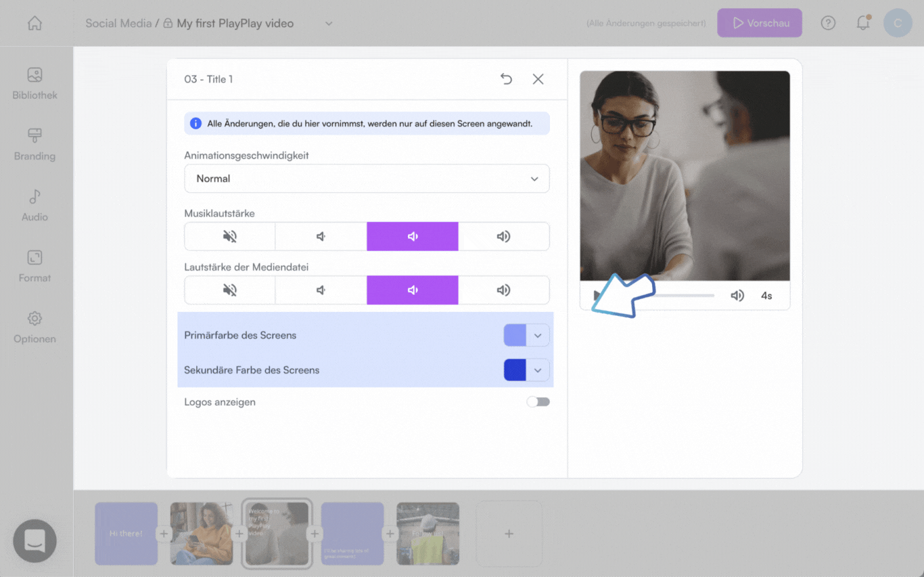The width and height of the screenshot is (924, 577).
Task: Open the notifications bell
Action: (x=863, y=23)
